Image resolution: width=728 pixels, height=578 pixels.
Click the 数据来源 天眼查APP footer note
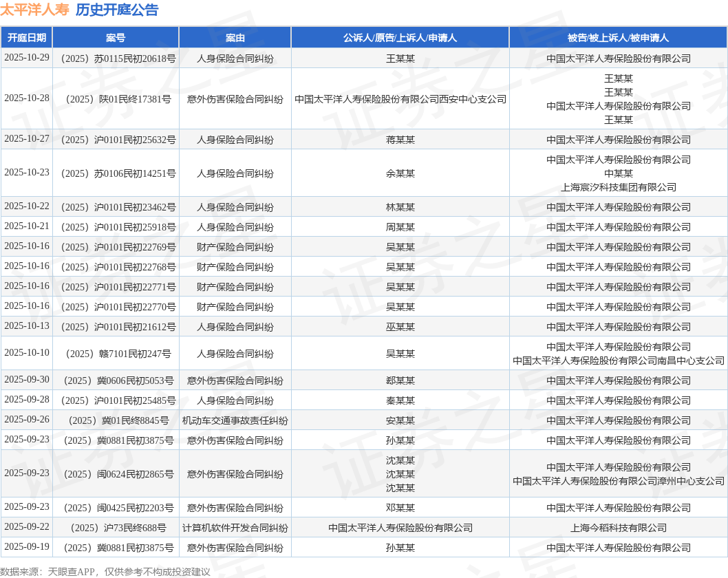click(x=105, y=572)
